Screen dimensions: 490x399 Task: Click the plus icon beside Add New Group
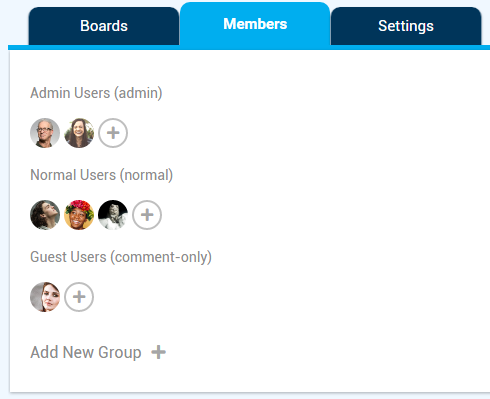click(159, 352)
